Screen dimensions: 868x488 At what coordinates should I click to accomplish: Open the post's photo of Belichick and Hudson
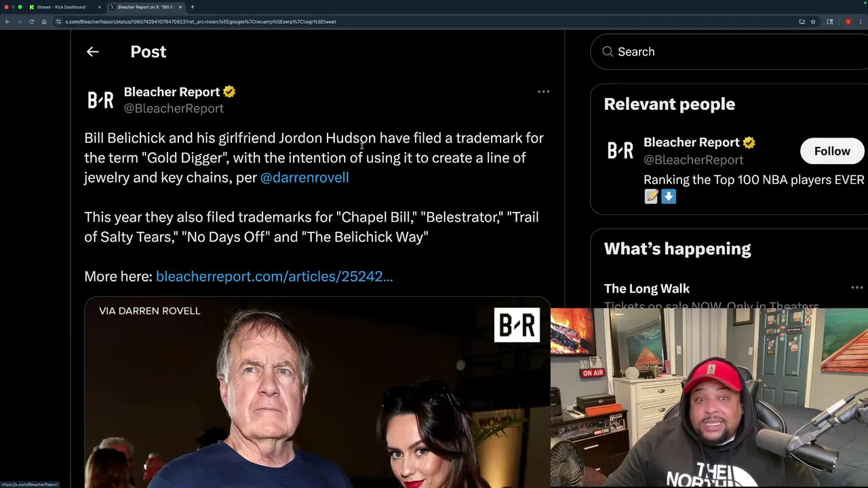point(317,393)
